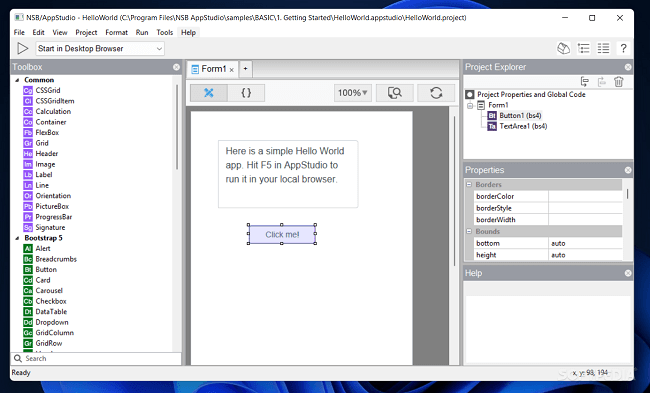Click the tree structure icon in Project Explorer
Screen dimensions: 650x393
[585, 82]
